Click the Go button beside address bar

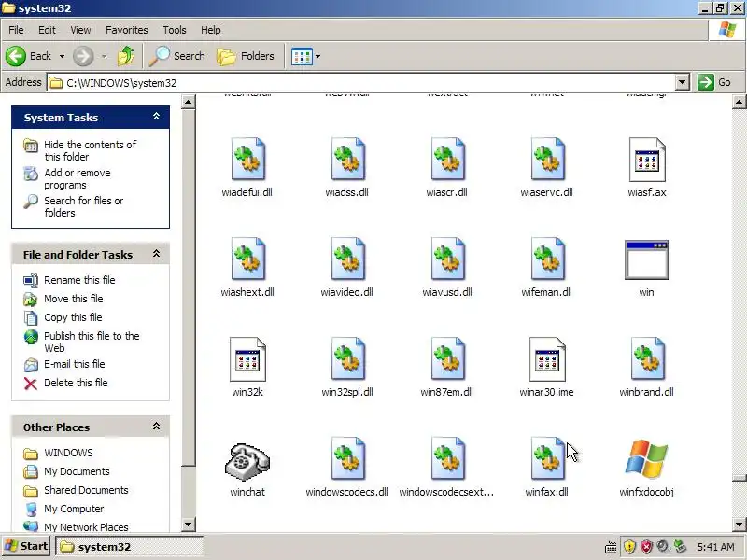[714, 82]
